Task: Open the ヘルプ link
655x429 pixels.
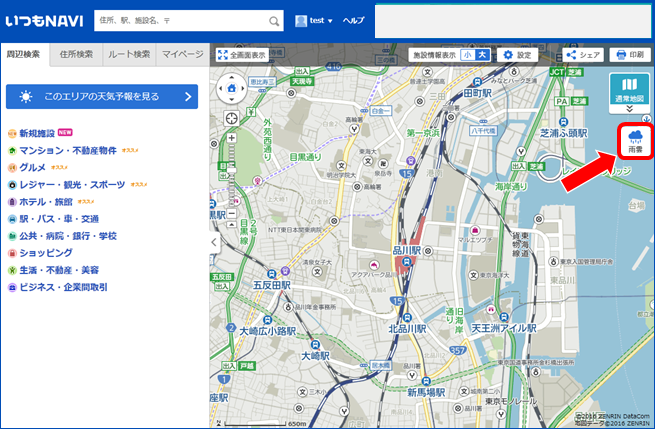Action: click(353, 20)
